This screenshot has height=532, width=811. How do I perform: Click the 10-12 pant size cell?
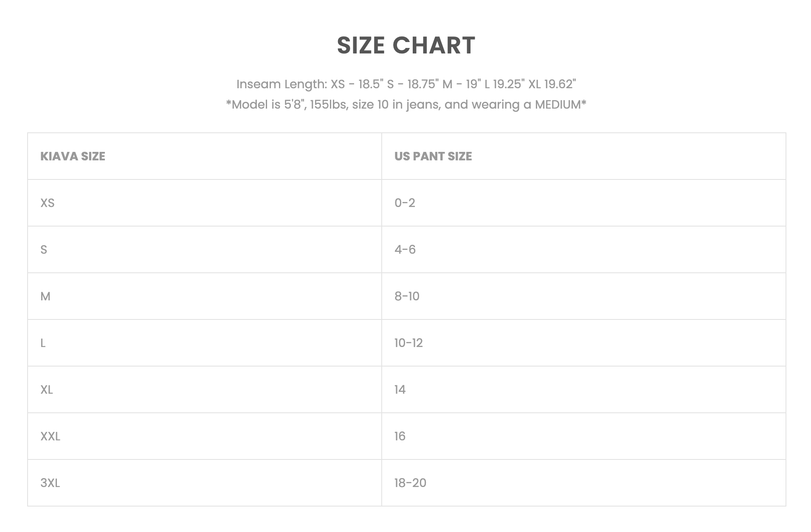(408, 343)
